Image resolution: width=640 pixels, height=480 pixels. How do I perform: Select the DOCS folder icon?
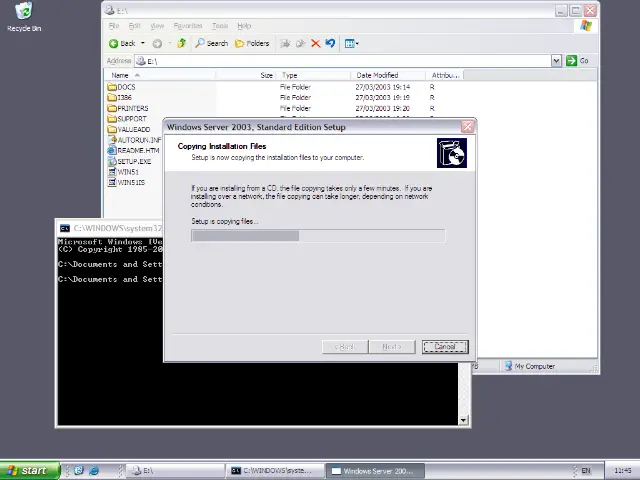coord(112,87)
